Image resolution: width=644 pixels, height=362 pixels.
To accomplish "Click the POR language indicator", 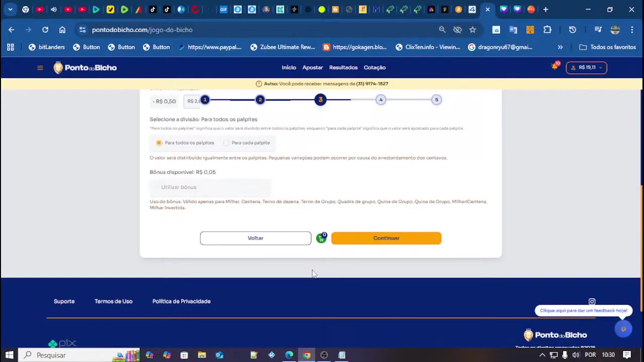I will (590, 355).
